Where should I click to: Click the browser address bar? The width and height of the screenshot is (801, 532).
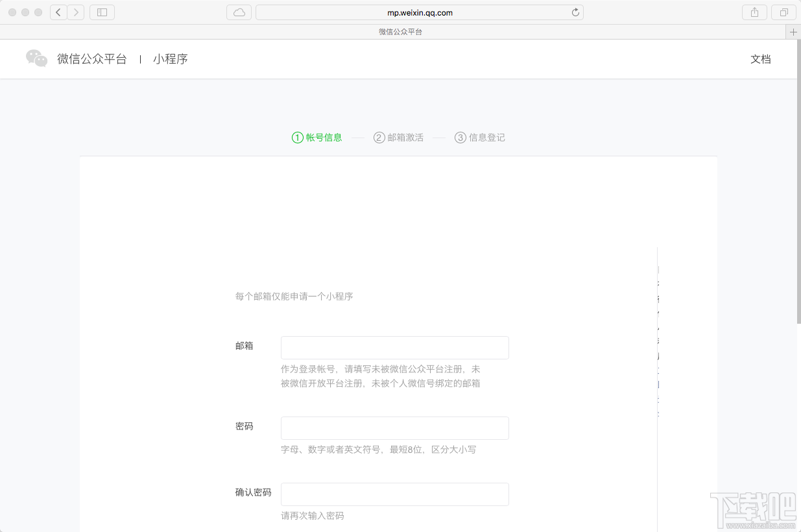coord(420,12)
